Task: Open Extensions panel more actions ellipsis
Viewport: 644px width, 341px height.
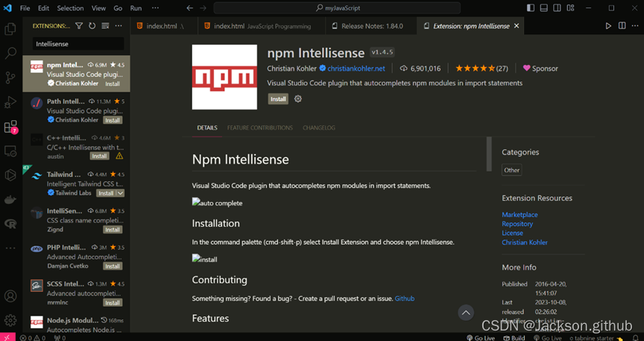Action: tap(119, 26)
